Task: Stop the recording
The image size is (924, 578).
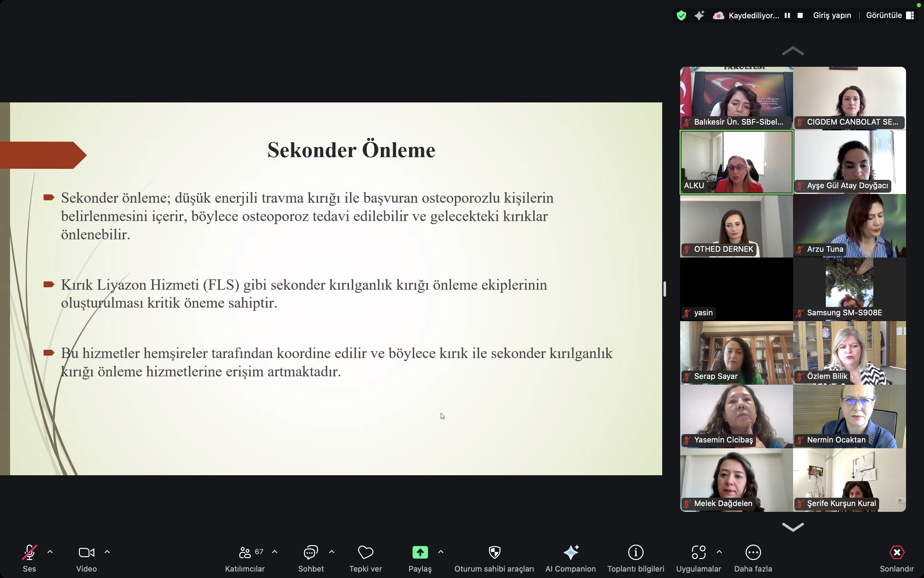Action: [x=800, y=16]
